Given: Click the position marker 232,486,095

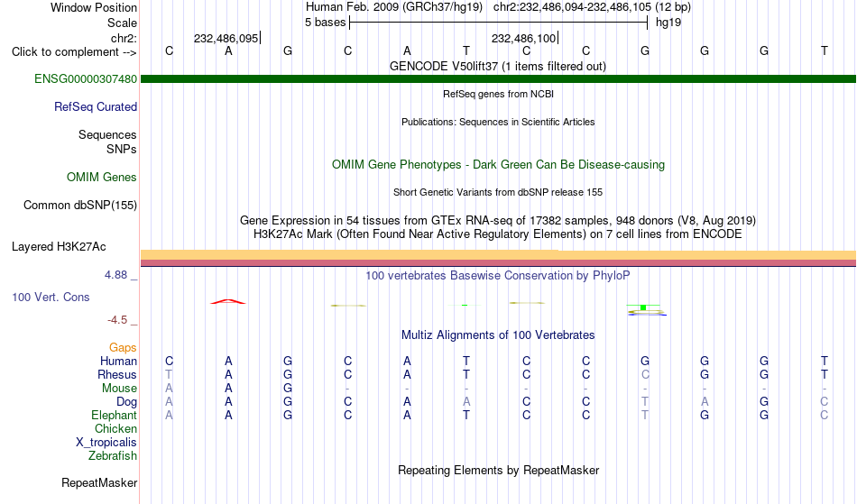Looking at the screenshot, I should [226, 39].
